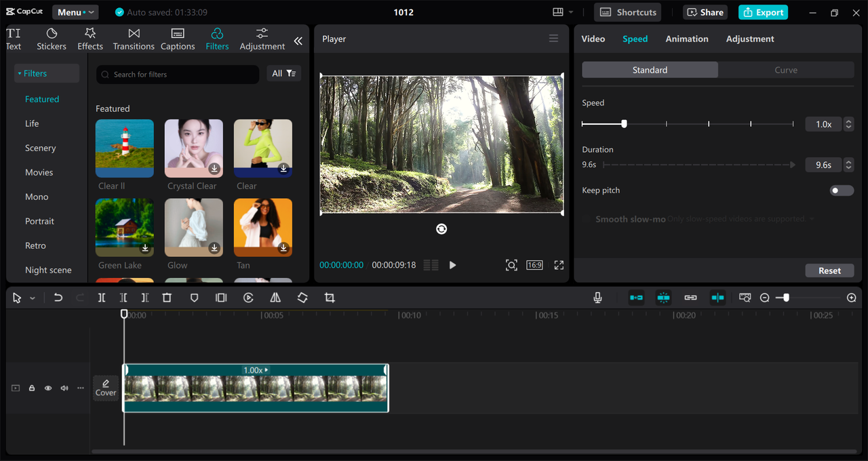Viewport: 868px width, 461px height.
Task: Zoom out timeline with minus icon
Action: coord(765,298)
